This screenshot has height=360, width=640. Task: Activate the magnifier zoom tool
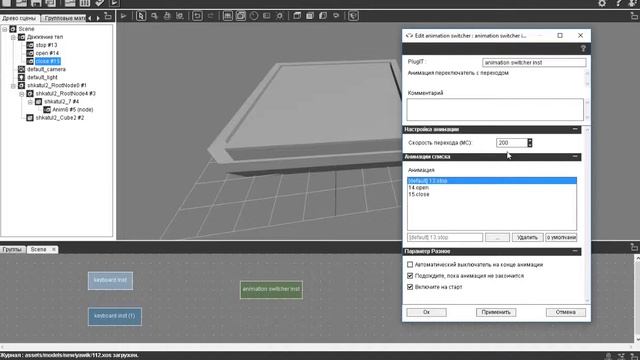pyautogui.click(x=154, y=16)
